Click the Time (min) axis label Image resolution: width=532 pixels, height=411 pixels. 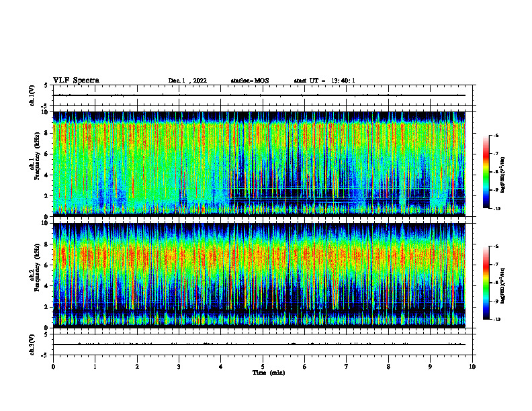[269, 373]
